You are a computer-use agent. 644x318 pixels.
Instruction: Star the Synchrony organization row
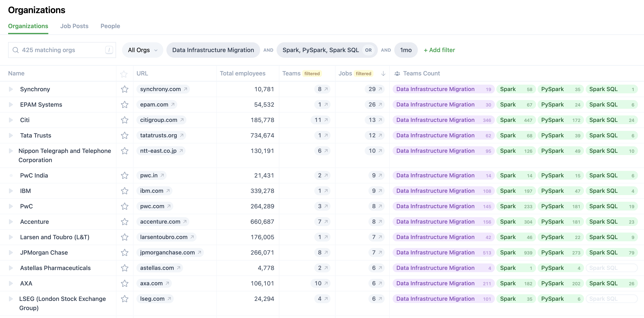[125, 89]
